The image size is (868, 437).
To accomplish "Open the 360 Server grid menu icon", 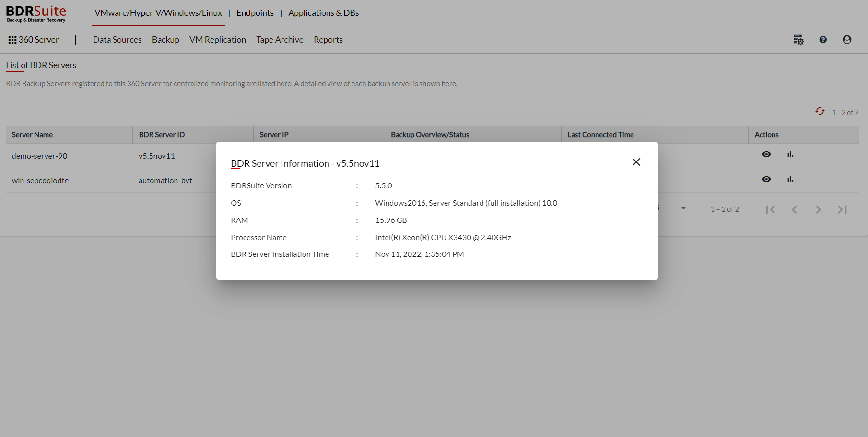I will 12,40.
